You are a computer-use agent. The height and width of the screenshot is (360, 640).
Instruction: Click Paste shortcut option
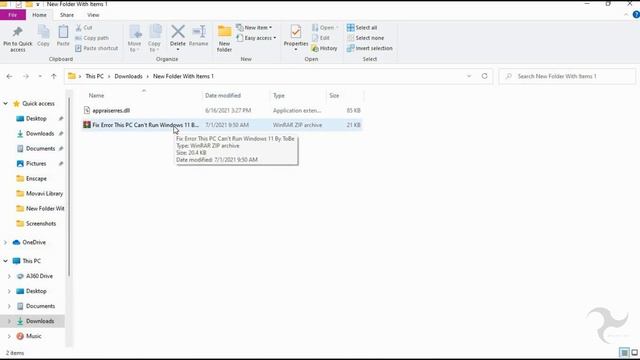pyautogui.click(x=97, y=48)
